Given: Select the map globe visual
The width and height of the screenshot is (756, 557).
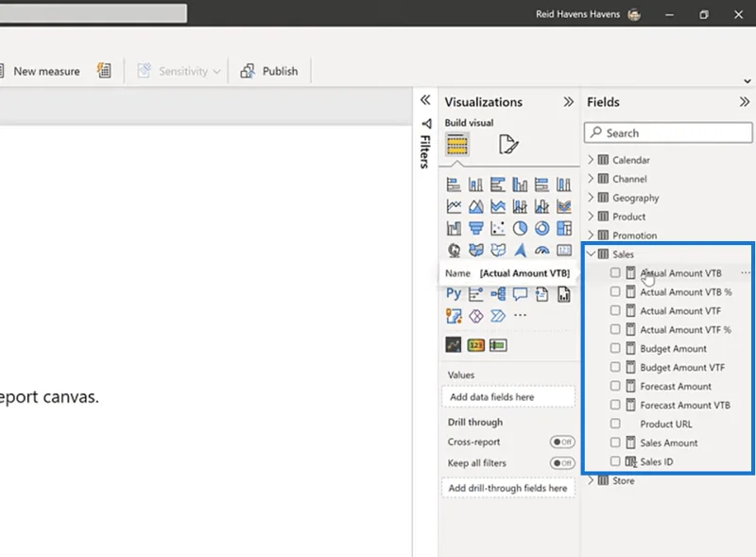Looking at the screenshot, I should (x=454, y=250).
